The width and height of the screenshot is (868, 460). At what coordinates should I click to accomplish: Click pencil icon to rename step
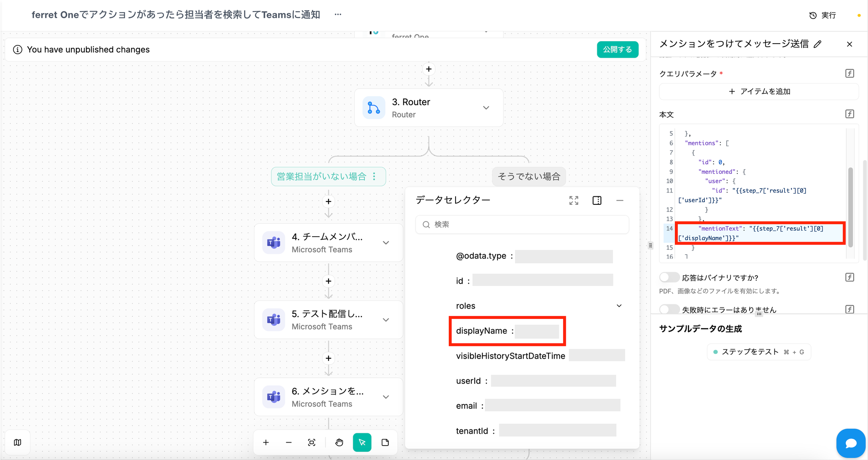(x=818, y=44)
